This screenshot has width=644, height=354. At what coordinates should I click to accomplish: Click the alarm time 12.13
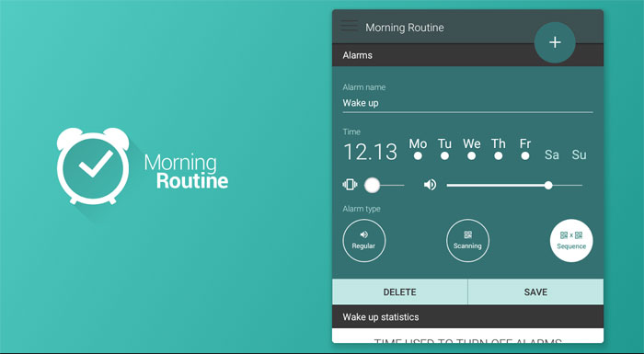click(x=370, y=152)
